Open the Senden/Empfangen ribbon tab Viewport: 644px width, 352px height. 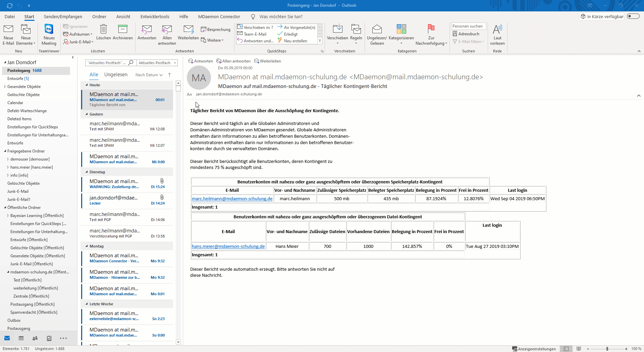(x=63, y=16)
